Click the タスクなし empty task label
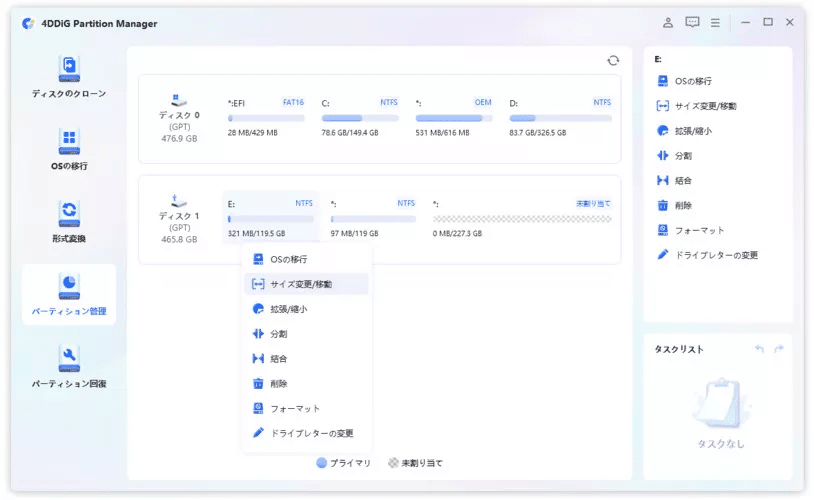 (721, 444)
